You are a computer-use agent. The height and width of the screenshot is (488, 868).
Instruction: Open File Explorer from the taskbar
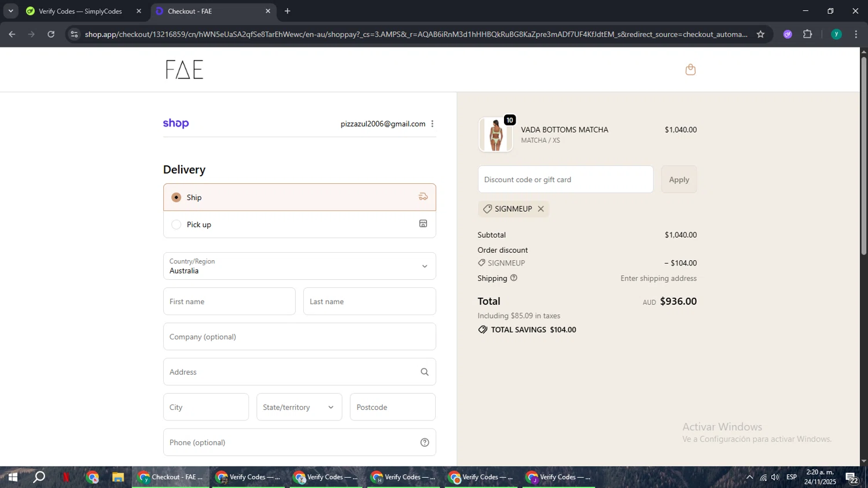click(x=118, y=477)
